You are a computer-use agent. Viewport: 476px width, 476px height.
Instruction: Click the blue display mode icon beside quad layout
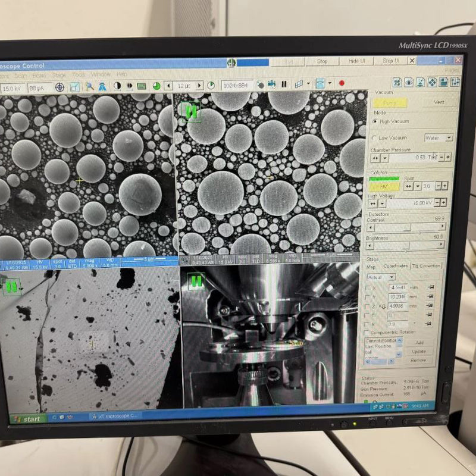click(320, 83)
